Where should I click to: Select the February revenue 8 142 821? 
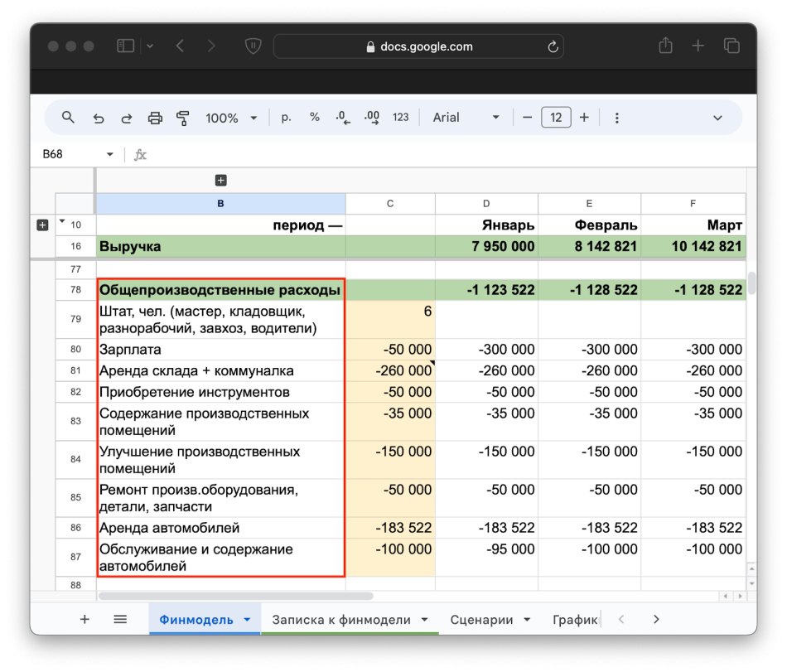coord(589,246)
